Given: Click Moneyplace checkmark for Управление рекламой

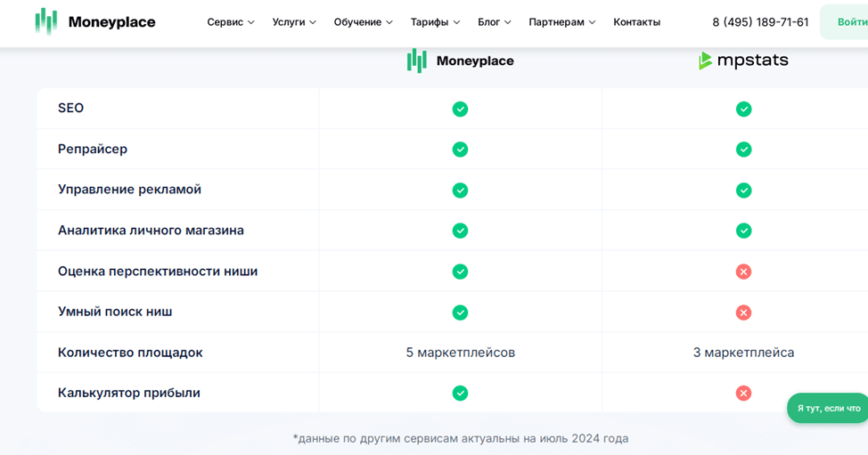Looking at the screenshot, I should pos(460,190).
